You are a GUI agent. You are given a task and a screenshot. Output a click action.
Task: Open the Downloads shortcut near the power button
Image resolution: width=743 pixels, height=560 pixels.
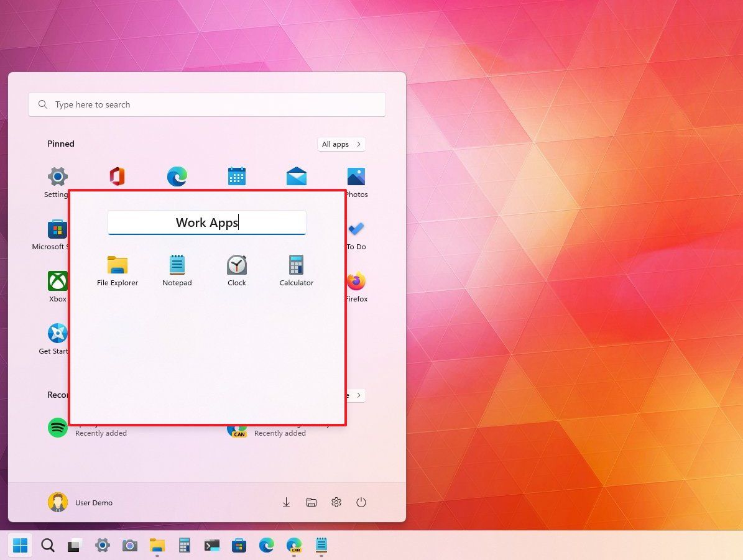tap(286, 502)
